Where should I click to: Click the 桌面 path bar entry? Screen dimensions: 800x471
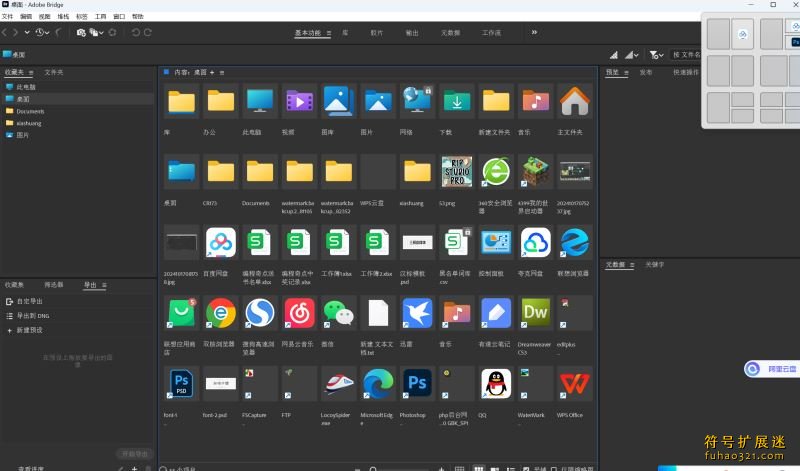[x=14, y=54]
